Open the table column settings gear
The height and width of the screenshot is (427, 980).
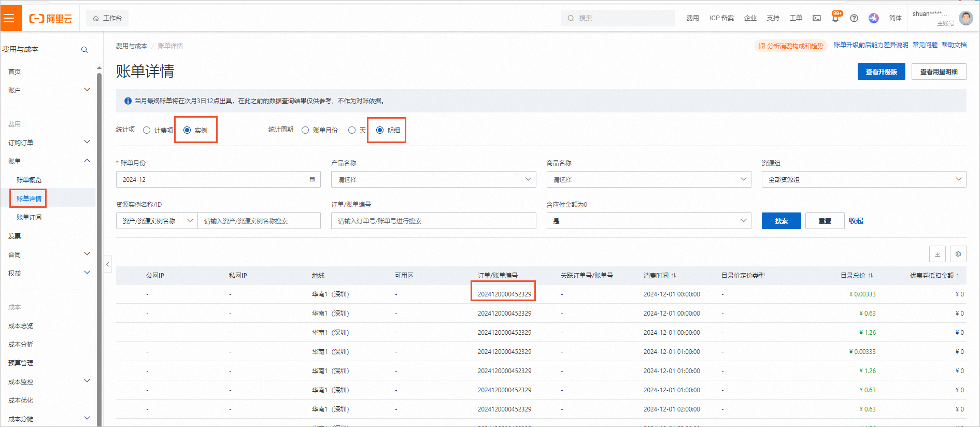[958, 254]
